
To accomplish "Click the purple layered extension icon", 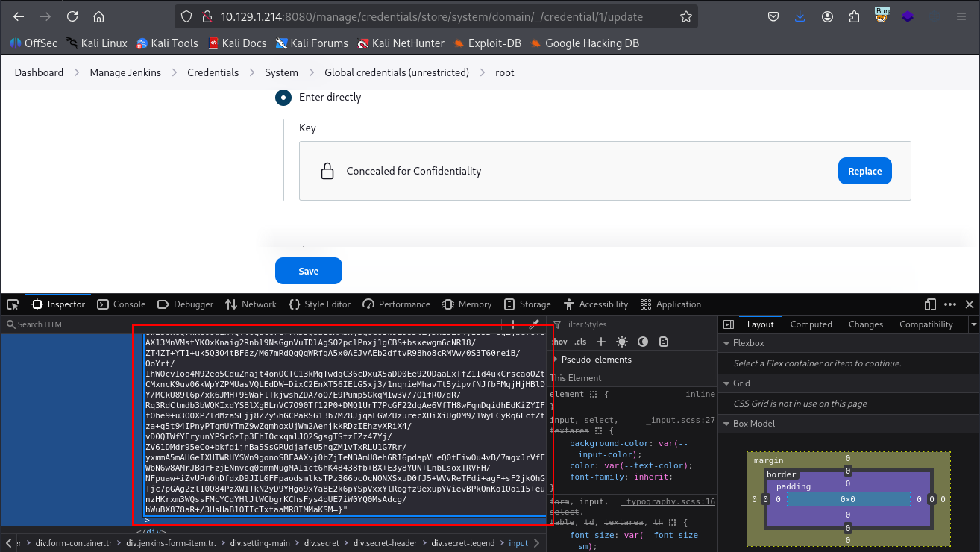I will tap(908, 16).
